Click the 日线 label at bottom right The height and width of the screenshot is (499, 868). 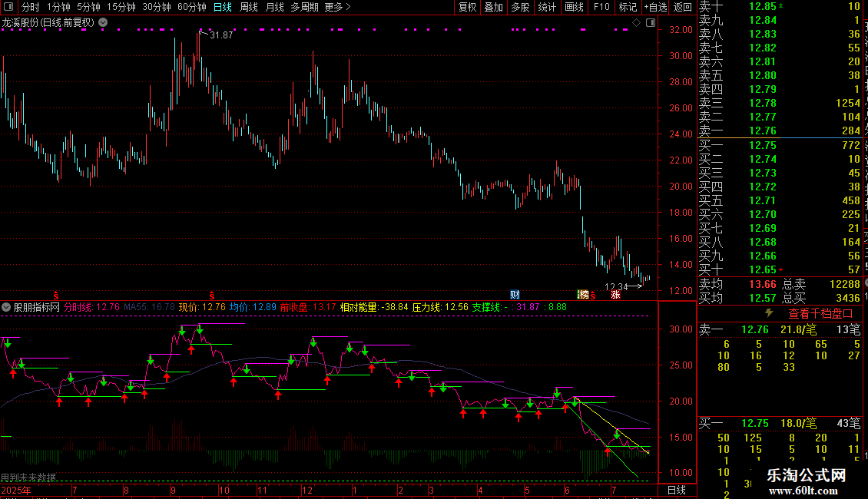coord(677,490)
